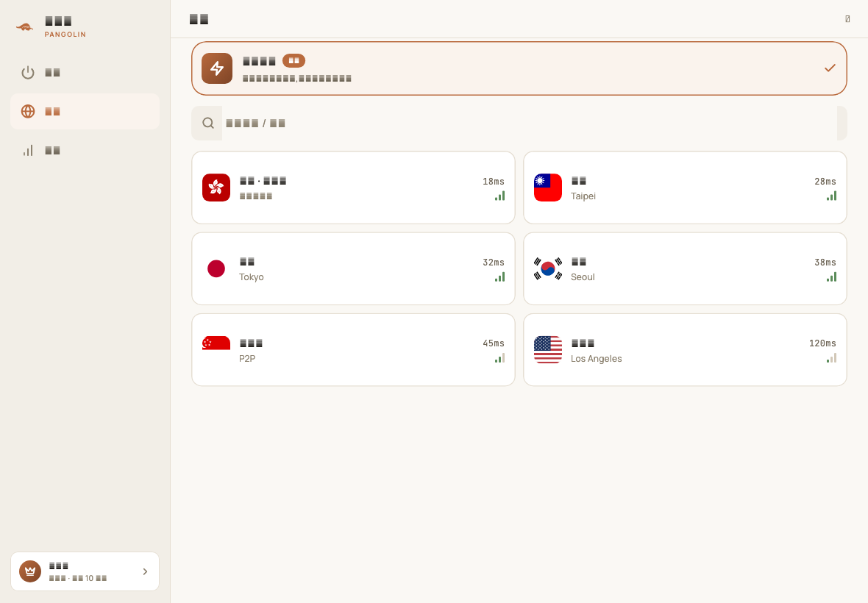Expand the account panel chevron arrow
Screen dimensions: 868x603
point(145,571)
